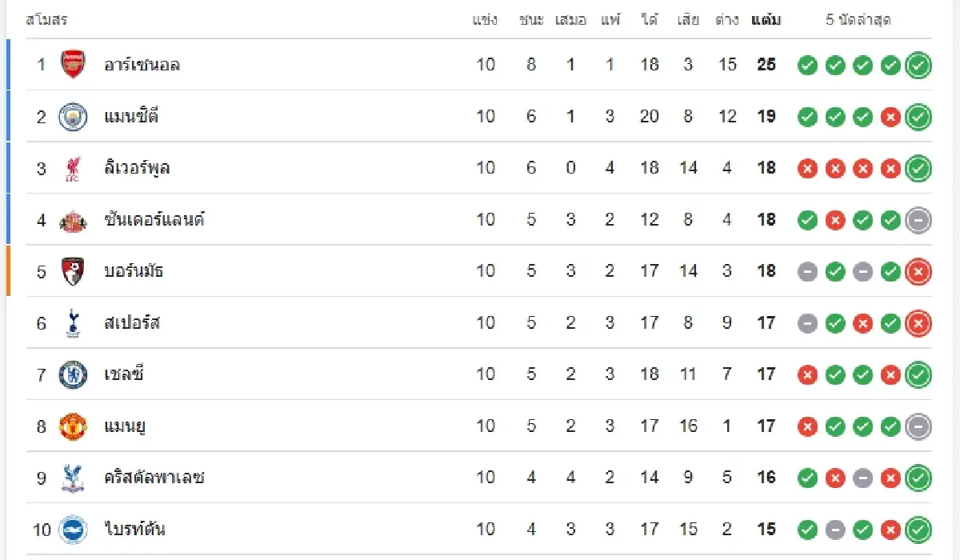This screenshot has height=560, width=960.
Task: Click the Tottenham Spurs club crest
Action: click(73, 323)
